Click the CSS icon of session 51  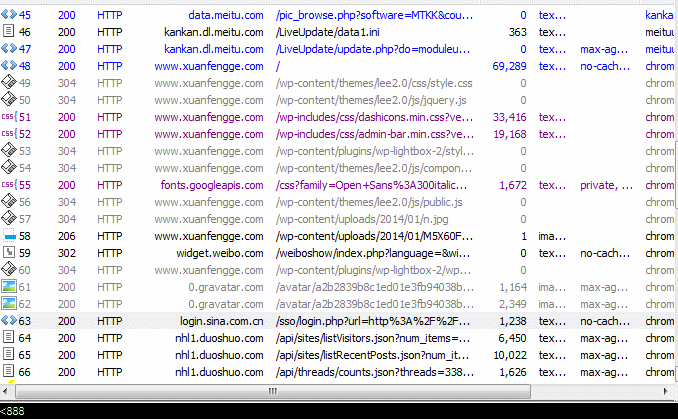click(x=9, y=117)
